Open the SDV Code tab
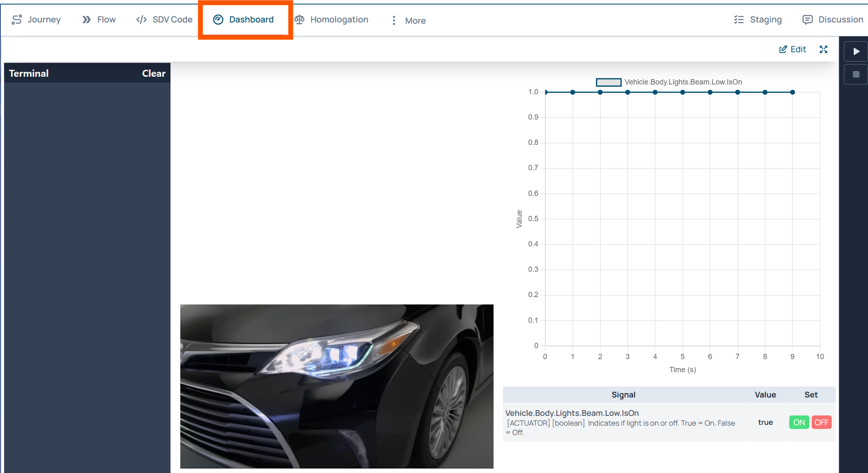 tap(172, 20)
